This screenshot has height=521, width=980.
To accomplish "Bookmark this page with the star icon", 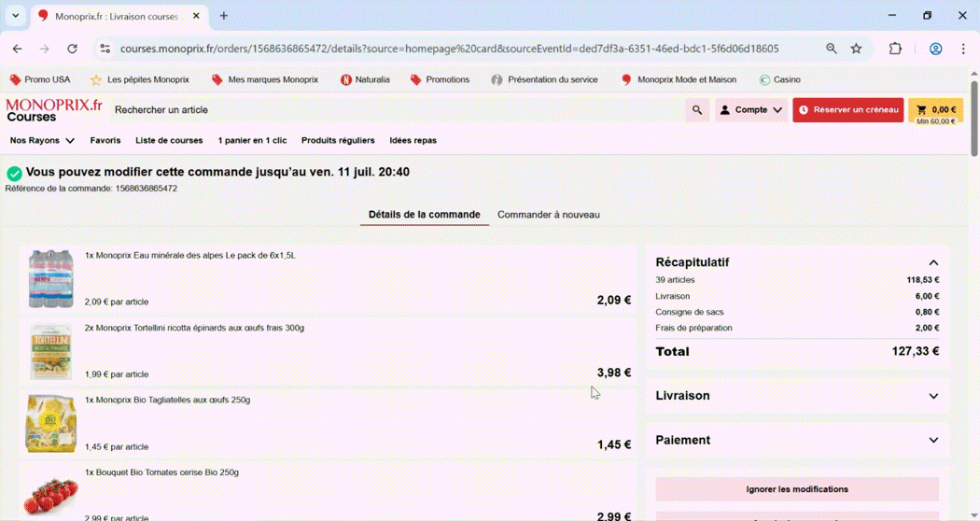I will (x=856, y=49).
